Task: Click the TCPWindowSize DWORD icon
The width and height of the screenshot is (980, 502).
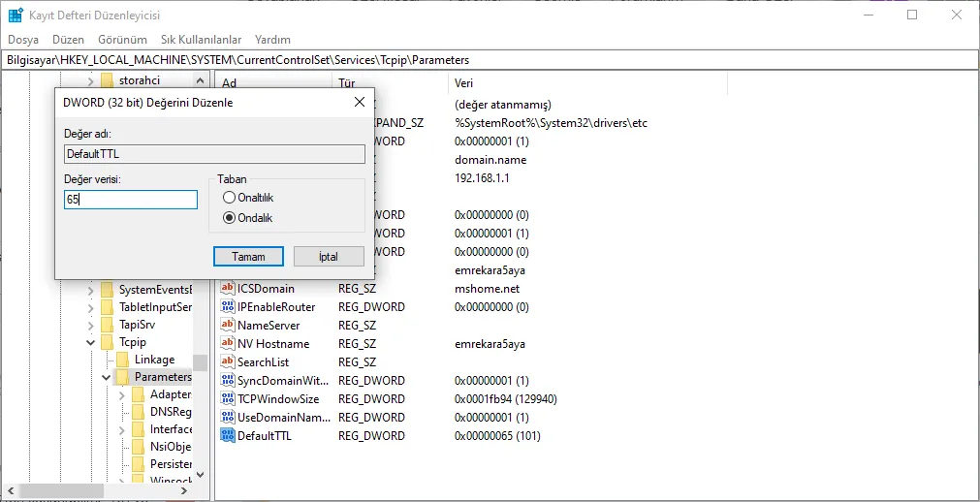Action: 228,398
